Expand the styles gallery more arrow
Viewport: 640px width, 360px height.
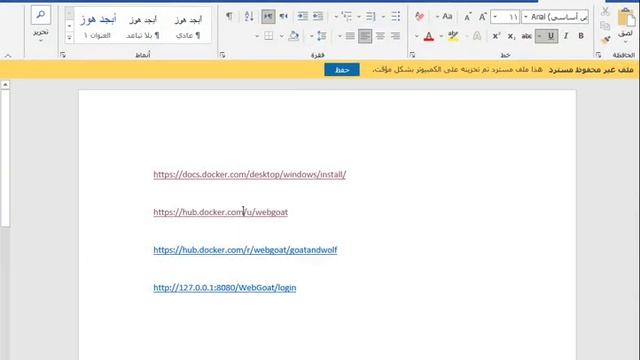click(69, 37)
